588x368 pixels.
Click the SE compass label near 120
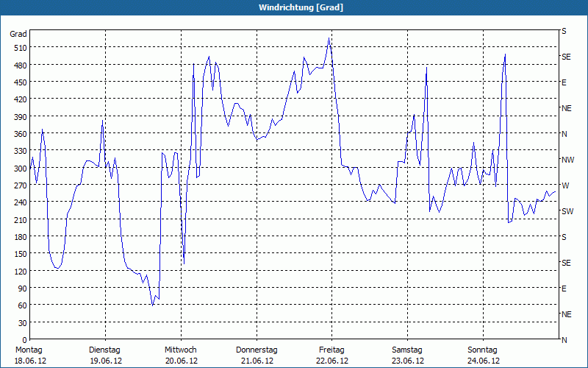coord(566,263)
